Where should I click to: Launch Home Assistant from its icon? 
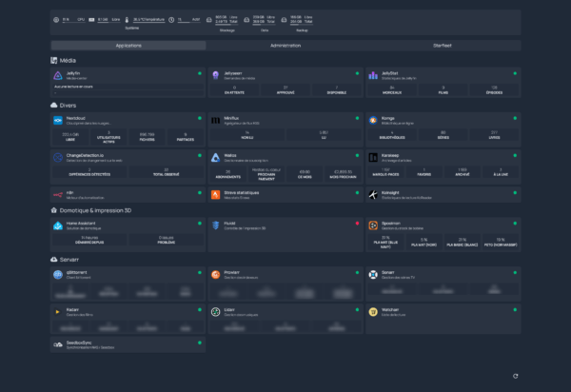(58, 225)
